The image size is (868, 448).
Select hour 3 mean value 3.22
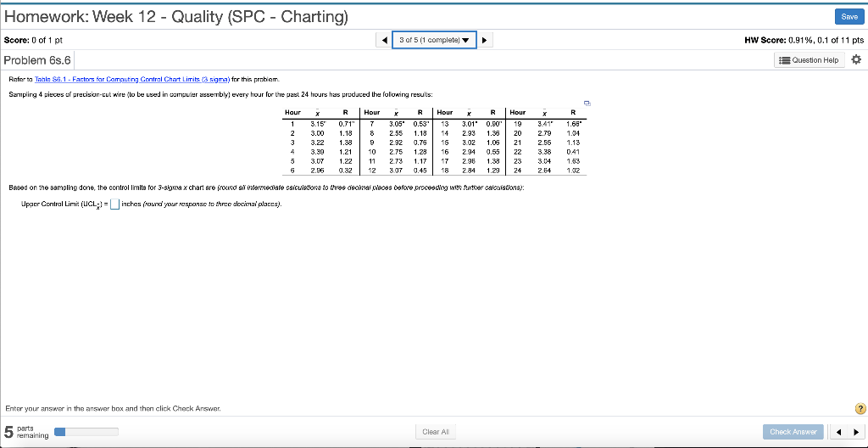pos(317,143)
